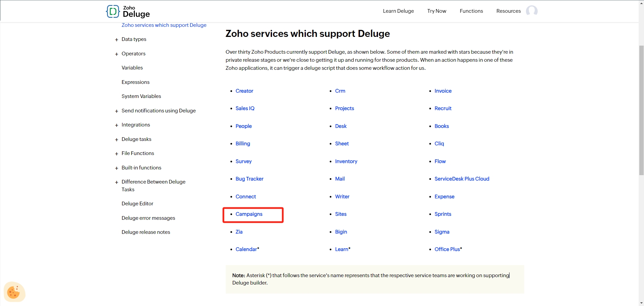Open the Survey service link
This screenshot has height=306, width=644.
tap(244, 161)
